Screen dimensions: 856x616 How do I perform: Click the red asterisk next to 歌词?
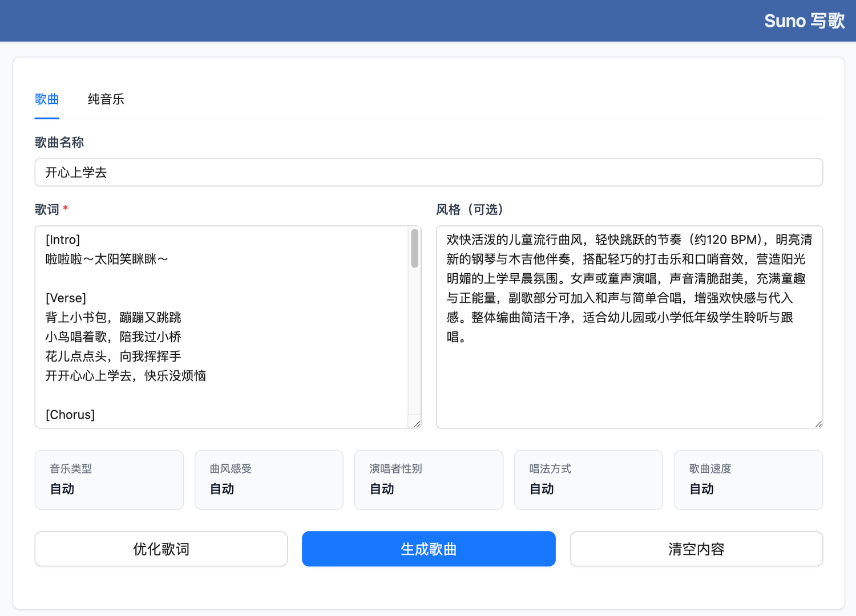[64, 209]
